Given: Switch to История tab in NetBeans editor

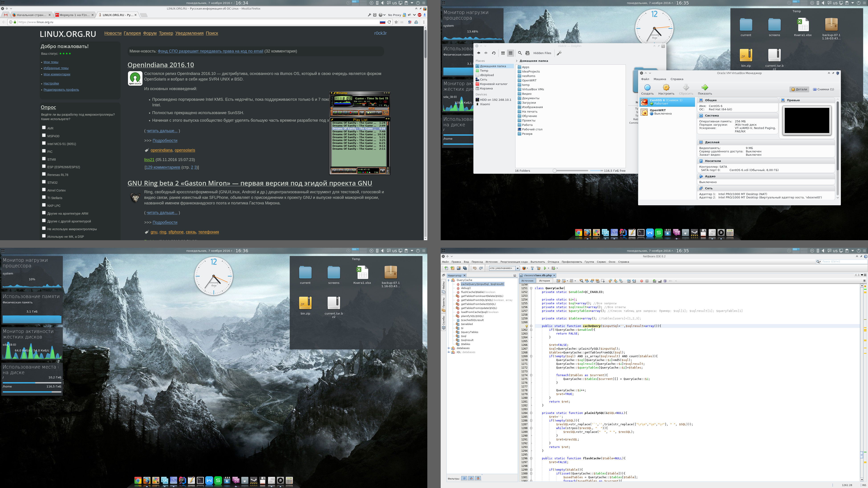Looking at the screenshot, I should 544,281.
